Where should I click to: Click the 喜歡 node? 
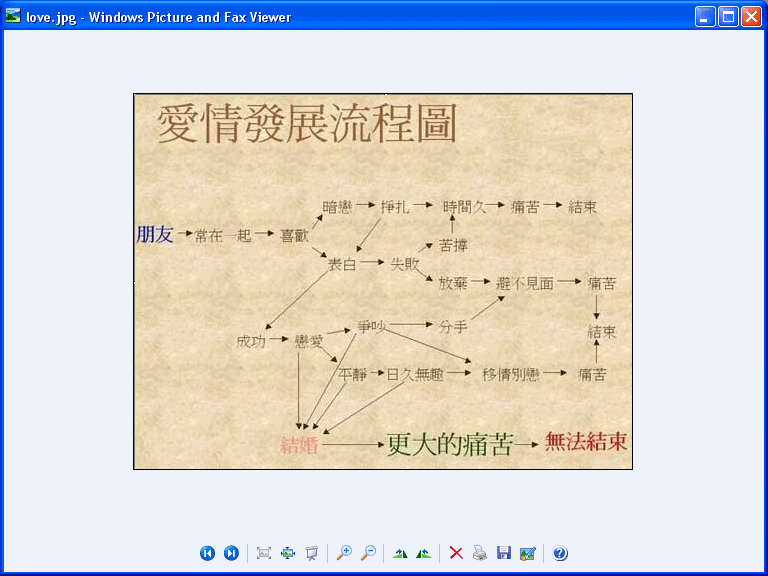pos(294,236)
